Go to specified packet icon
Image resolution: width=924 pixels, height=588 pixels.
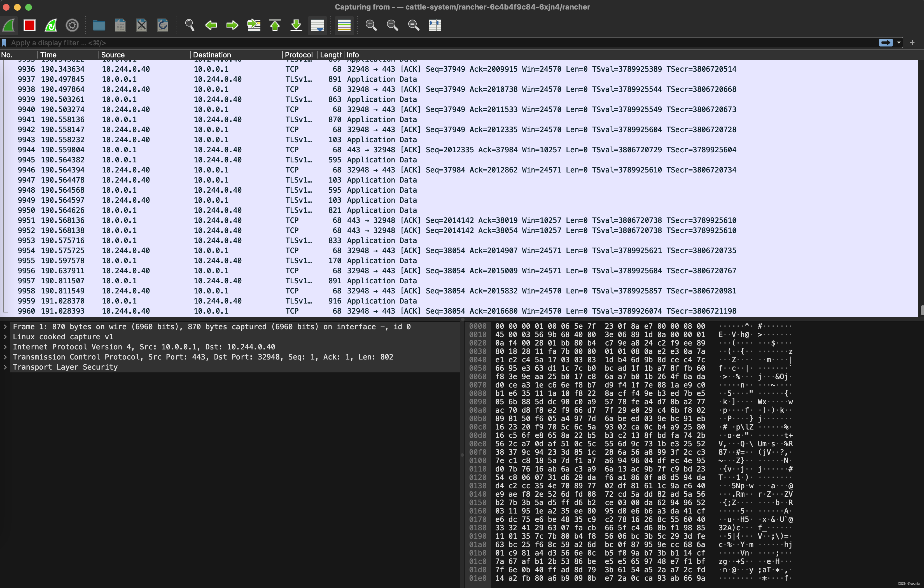click(x=254, y=25)
